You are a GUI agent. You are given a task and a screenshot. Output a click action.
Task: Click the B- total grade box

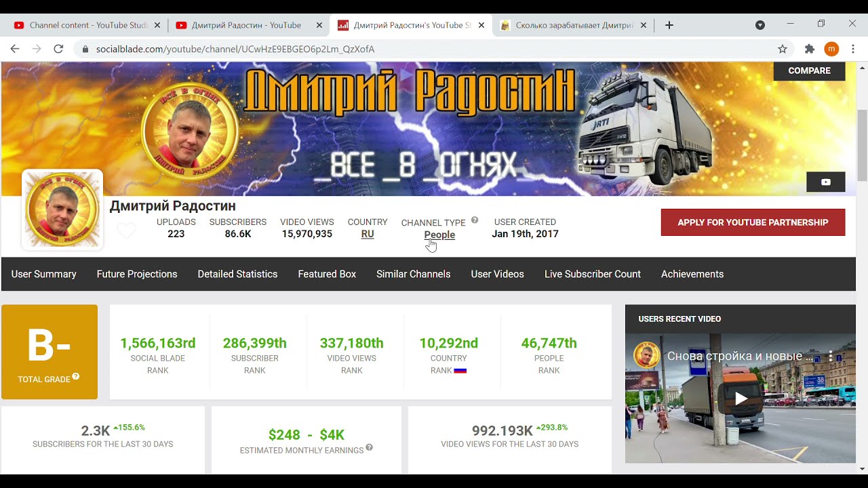pyautogui.click(x=50, y=352)
